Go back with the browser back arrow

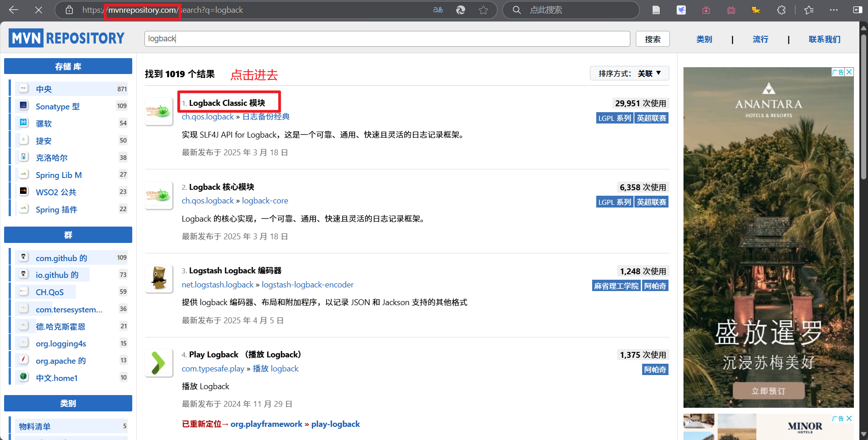pos(14,10)
